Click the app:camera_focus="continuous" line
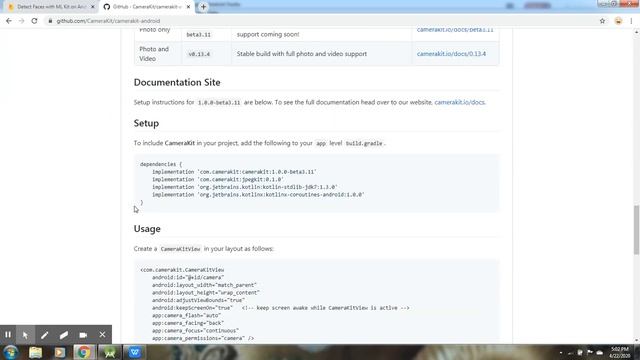Viewport: 640px width, 360px height. pos(196,331)
